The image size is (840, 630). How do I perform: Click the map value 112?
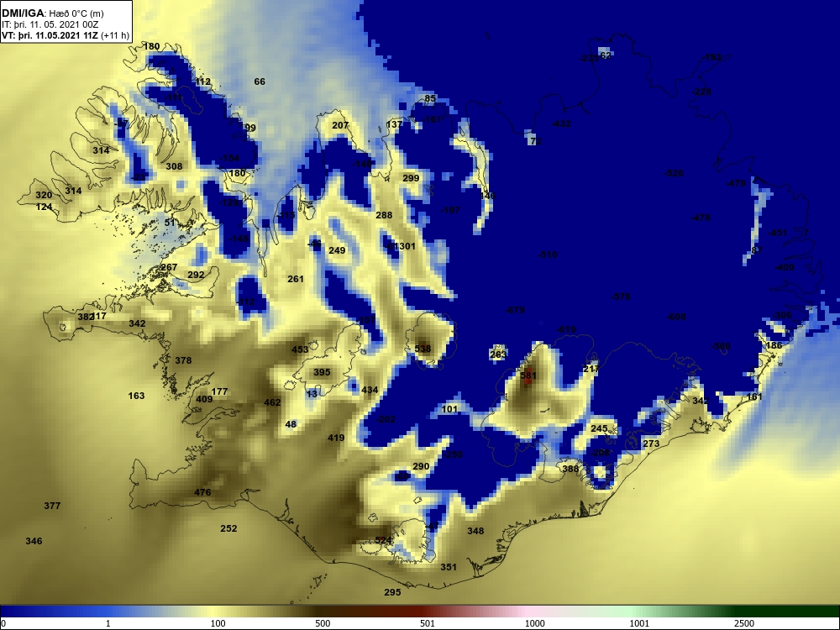pyautogui.click(x=203, y=82)
